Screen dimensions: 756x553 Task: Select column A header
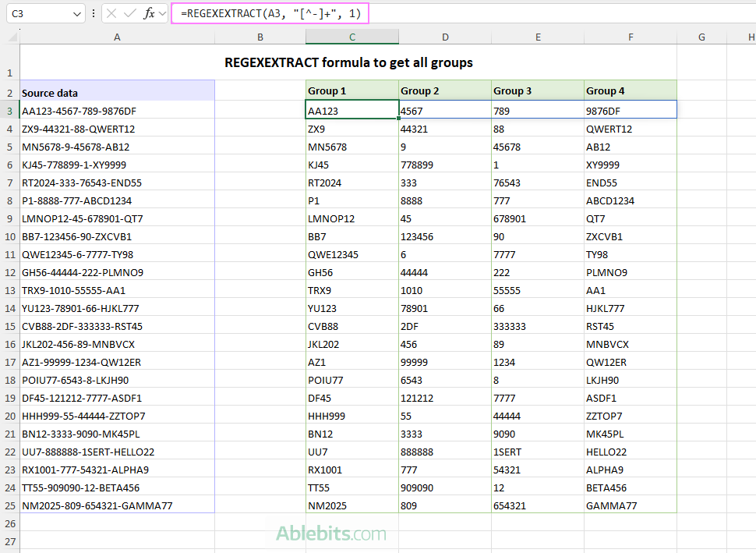[117, 37]
